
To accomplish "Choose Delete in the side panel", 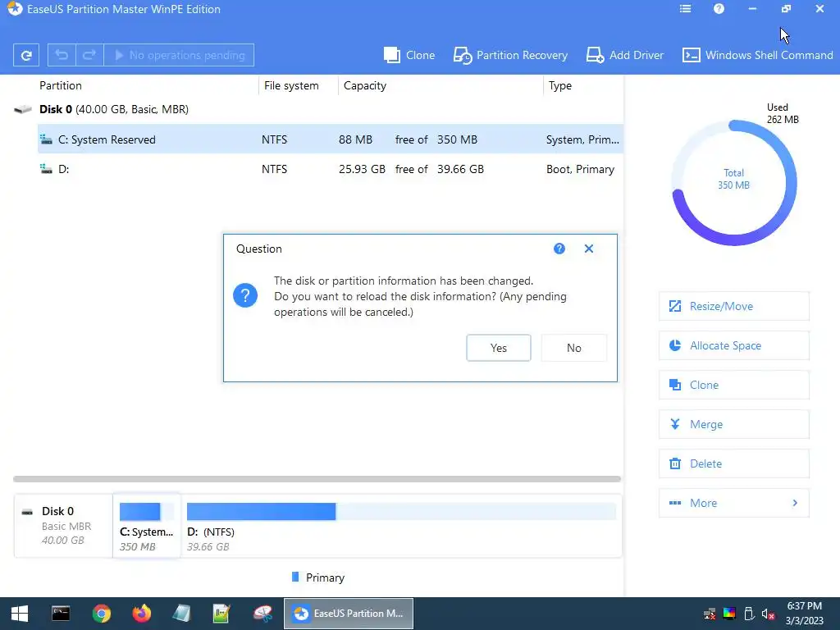I will [733, 464].
